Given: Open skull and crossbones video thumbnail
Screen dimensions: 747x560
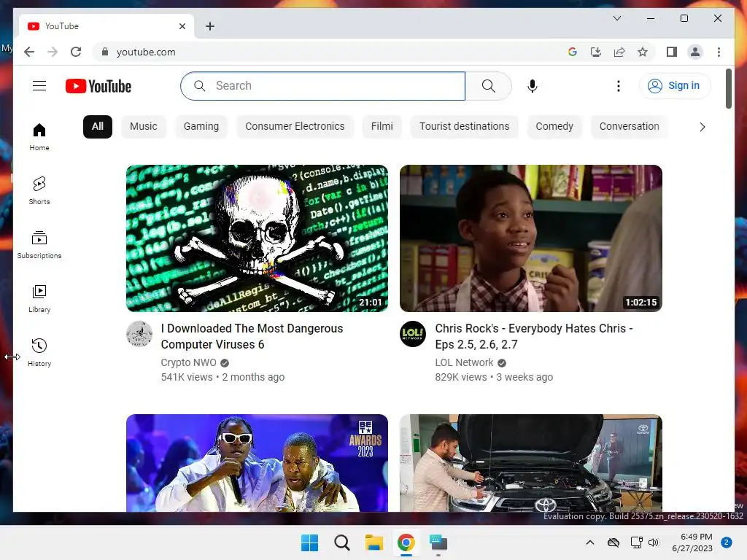Looking at the screenshot, I should tap(258, 238).
